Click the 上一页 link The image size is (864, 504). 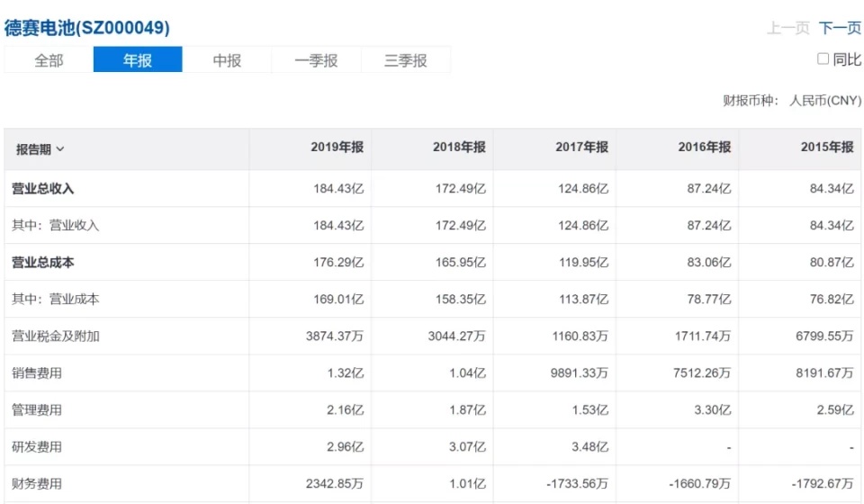click(788, 28)
